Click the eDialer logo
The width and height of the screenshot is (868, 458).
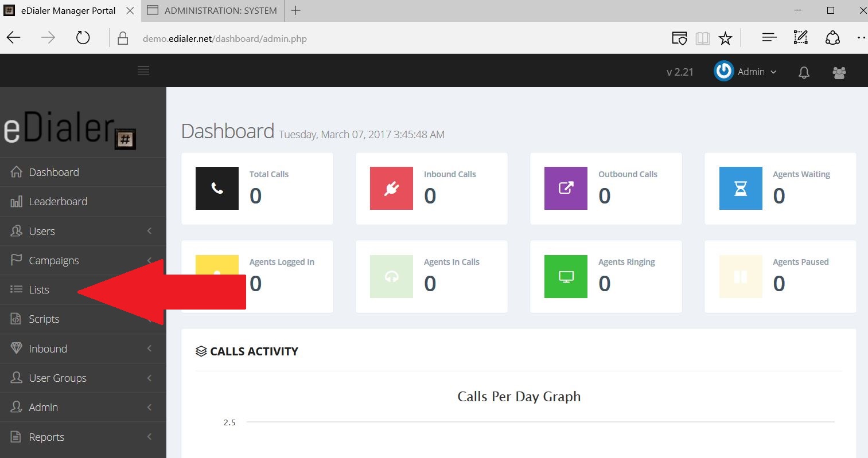click(x=69, y=130)
